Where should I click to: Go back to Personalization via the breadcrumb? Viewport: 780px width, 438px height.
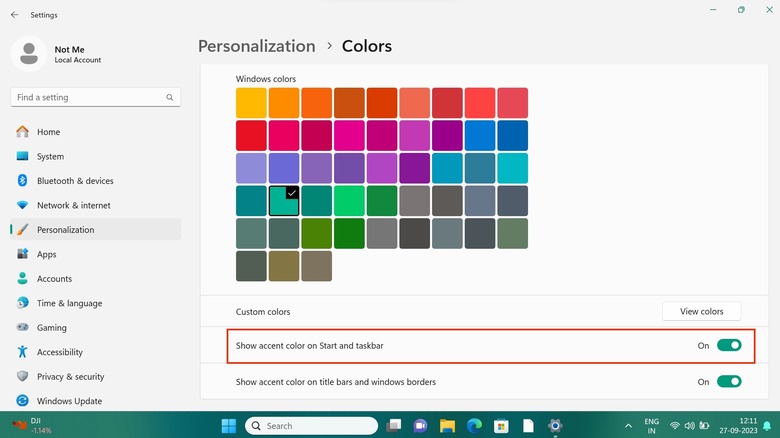click(256, 46)
